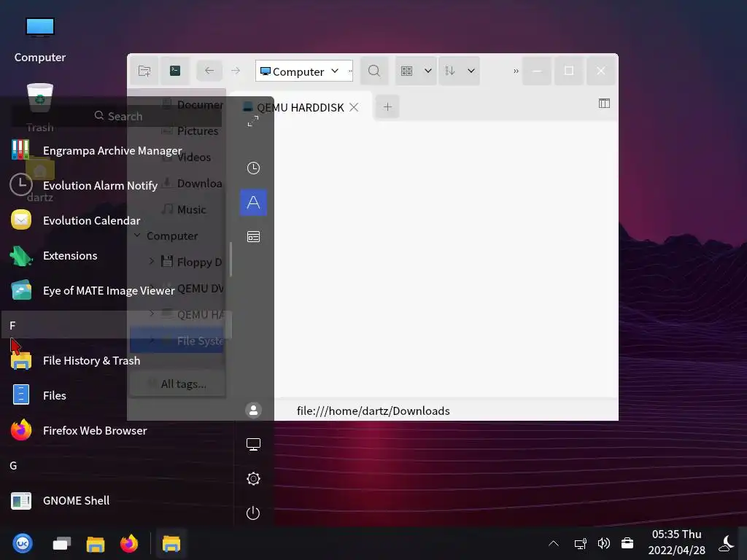Expand the Floppy Disk tree node
The height and width of the screenshot is (560, 747).
click(152, 261)
